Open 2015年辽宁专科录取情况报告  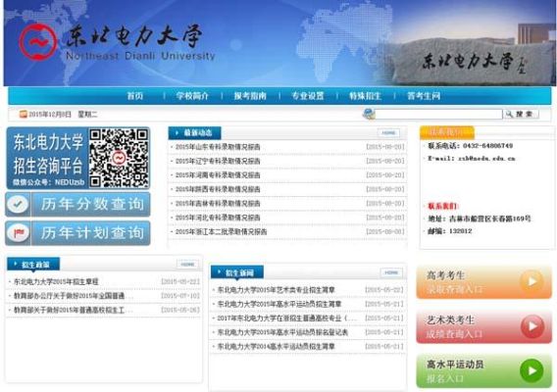pyautogui.click(x=218, y=161)
